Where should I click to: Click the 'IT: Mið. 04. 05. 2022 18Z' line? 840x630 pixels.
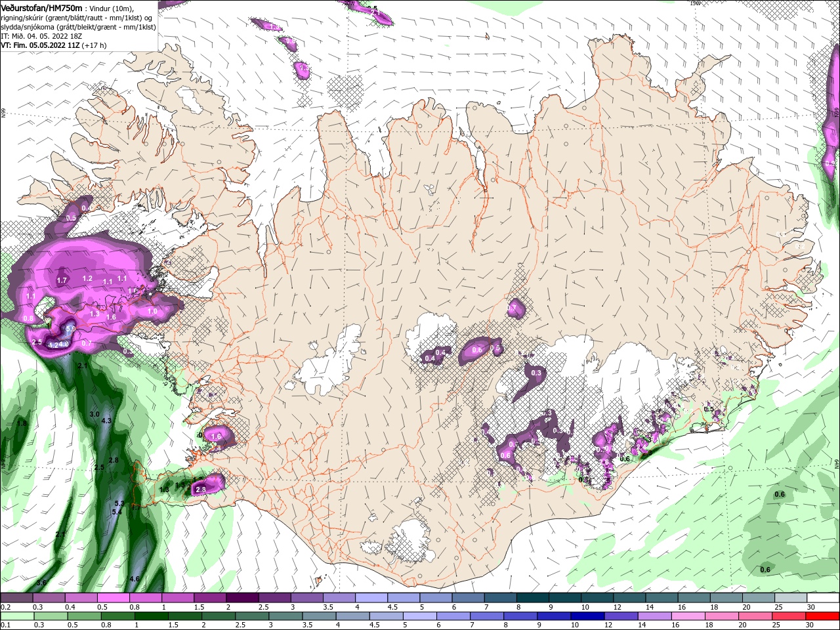click(x=41, y=36)
